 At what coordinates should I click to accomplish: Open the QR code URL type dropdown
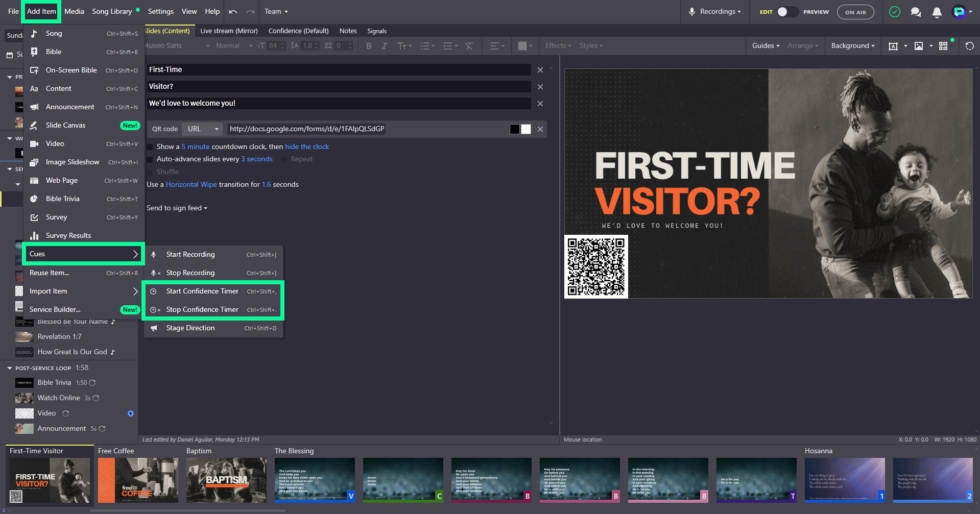203,129
